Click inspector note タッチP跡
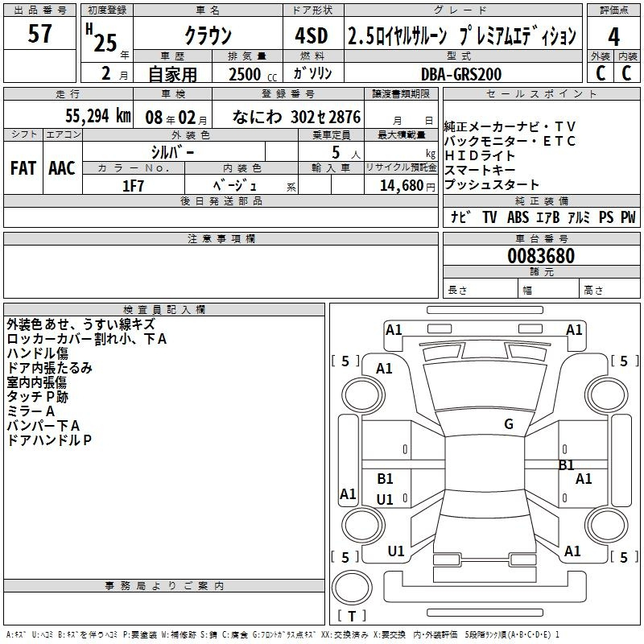Viewport: 644px width, 644px height. (x=37, y=397)
